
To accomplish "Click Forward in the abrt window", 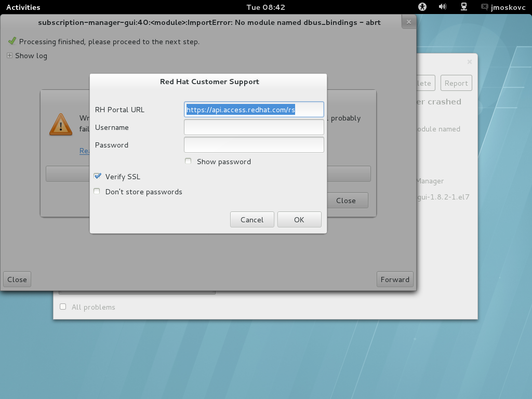I will (395, 279).
